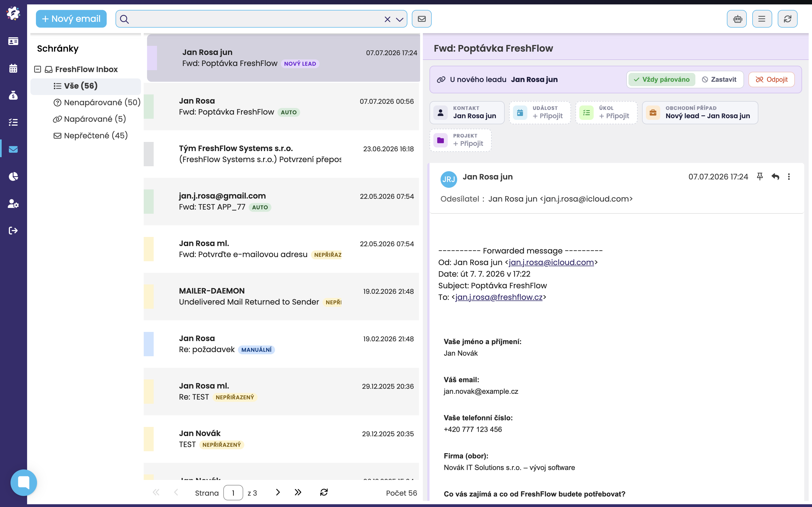Open the money bag icon in sidebar
Screen dimensions: 812x507
(13, 95)
